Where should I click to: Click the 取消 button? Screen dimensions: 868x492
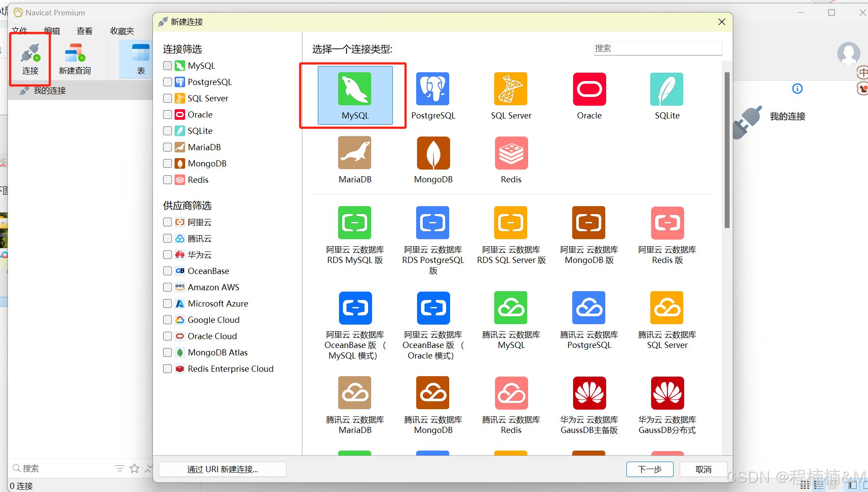(x=703, y=469)
